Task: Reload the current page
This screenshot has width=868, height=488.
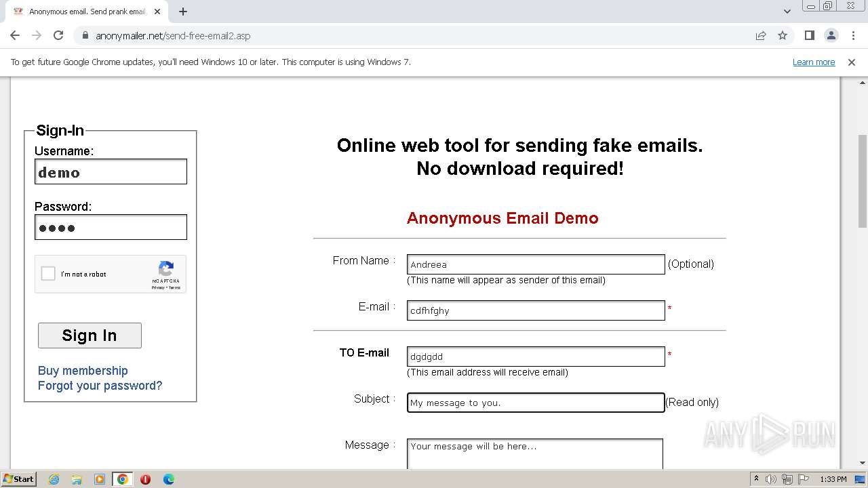Action: tap(58, 35)
